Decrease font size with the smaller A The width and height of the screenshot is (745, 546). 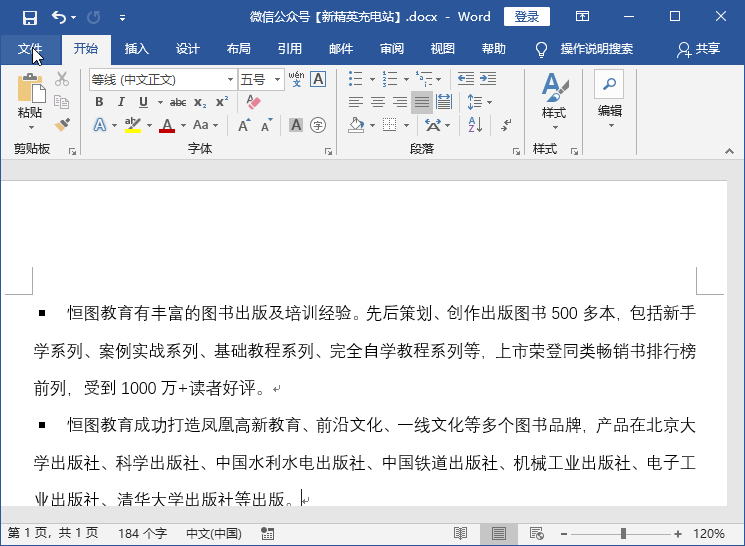[266, 125]
